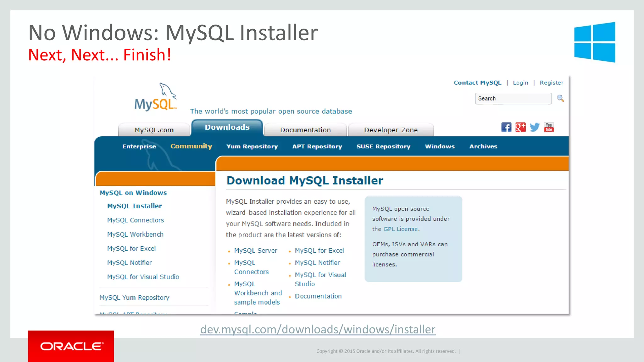Click Documentation in product list
Screen dimensions: 644x362
(318, 296)
